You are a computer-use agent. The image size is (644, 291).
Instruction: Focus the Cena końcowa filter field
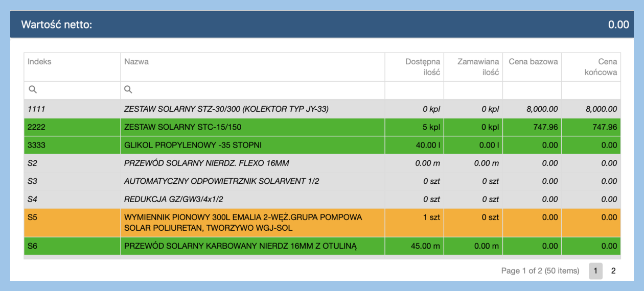click(x=591, y=90)
